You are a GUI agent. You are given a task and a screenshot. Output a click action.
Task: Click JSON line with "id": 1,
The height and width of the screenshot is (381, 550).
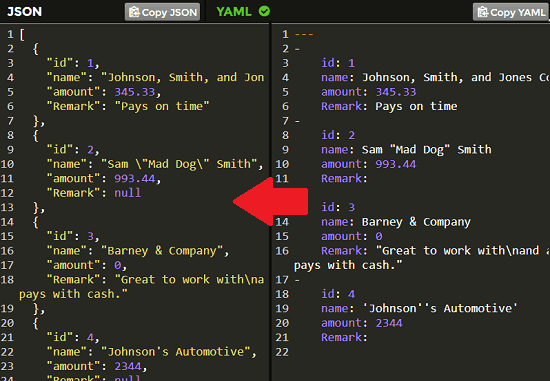tap(73, 63)
